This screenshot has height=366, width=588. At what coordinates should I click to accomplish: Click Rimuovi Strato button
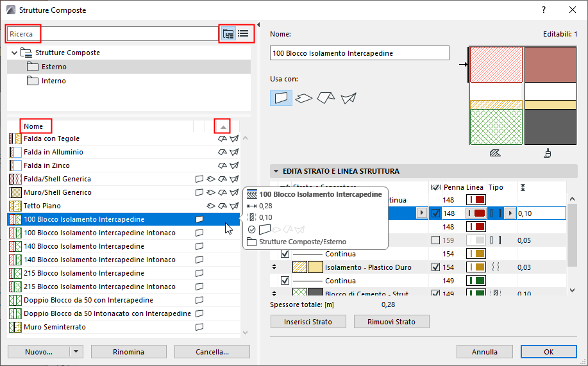click(x=392, y=322)
